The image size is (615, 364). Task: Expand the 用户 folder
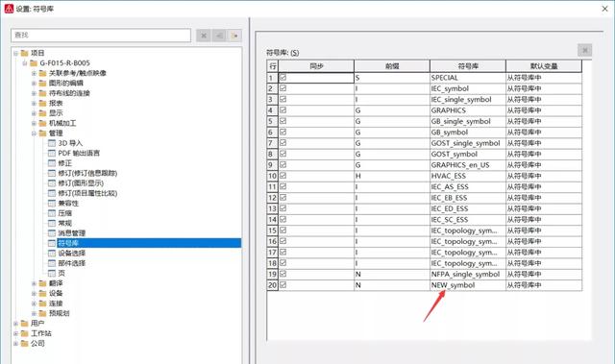[x=15, y=324]
